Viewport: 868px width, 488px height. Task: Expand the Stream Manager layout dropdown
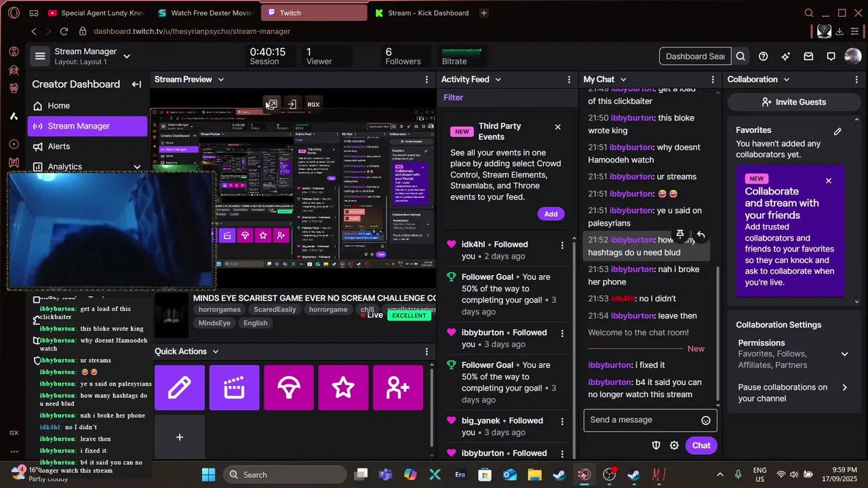pos(127,56)
